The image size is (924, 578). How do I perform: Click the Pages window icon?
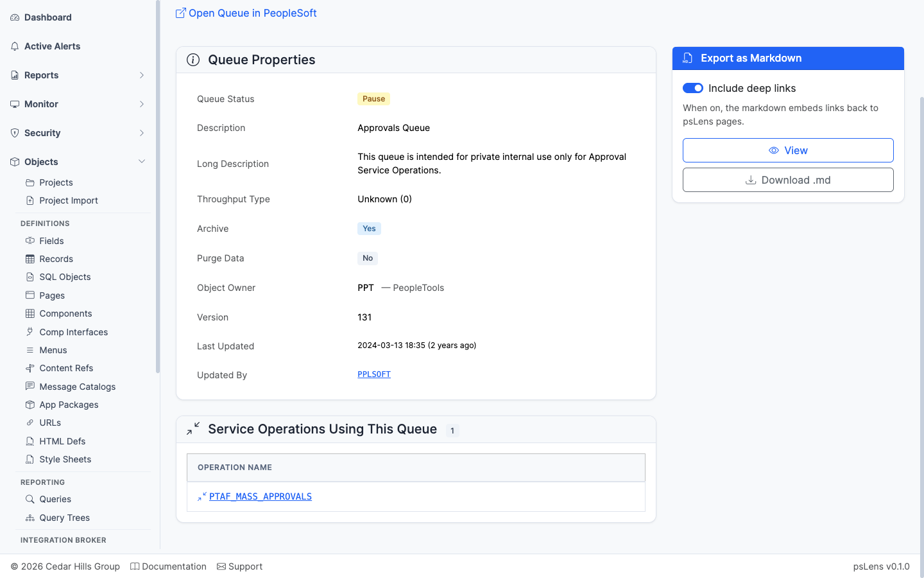(x=30, y=295)
